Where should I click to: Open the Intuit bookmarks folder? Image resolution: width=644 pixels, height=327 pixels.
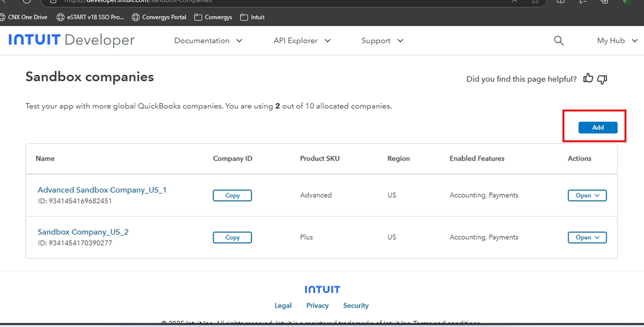coord(252,17)
